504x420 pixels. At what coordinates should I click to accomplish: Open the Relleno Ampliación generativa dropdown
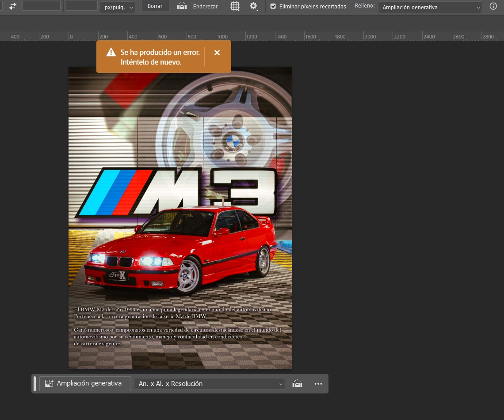pos(430,7)
